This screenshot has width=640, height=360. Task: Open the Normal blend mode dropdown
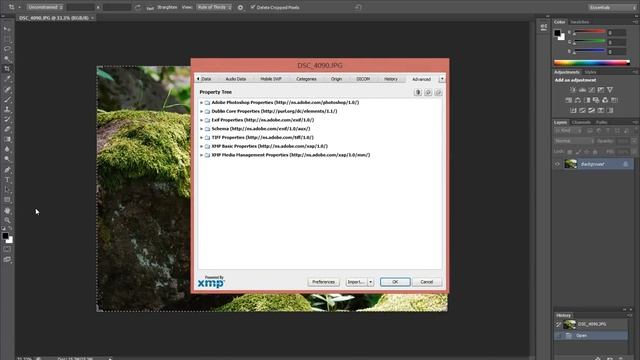point(574,141)
